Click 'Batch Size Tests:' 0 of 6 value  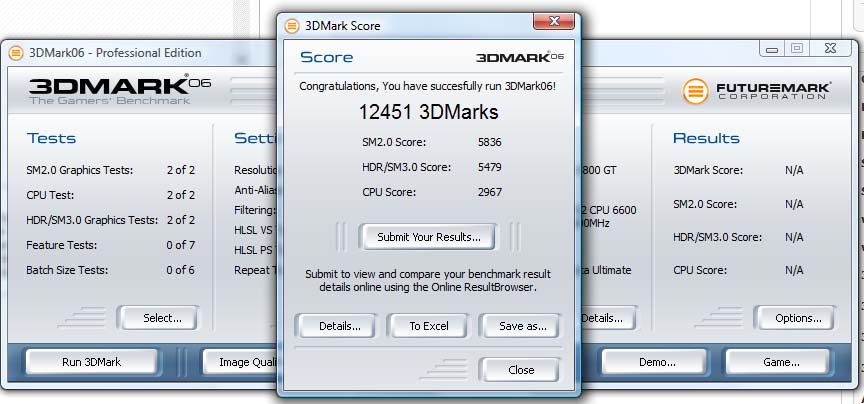[181, 270]
